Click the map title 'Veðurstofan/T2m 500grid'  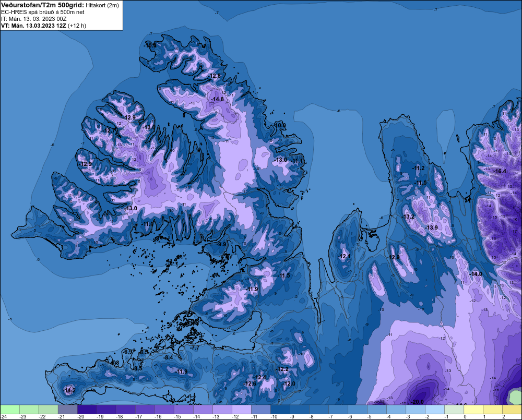pos(42,5)
